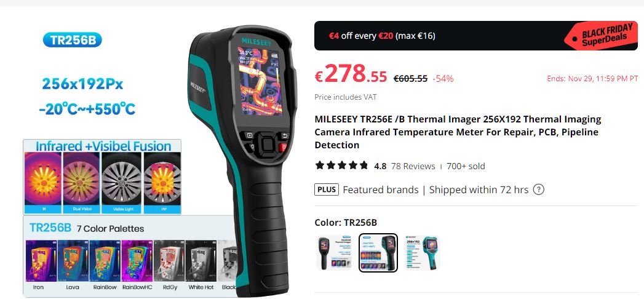Click the Black Friday SuperDeals tag
Viewport: 644px width, 299px height.
click(600, 36)
